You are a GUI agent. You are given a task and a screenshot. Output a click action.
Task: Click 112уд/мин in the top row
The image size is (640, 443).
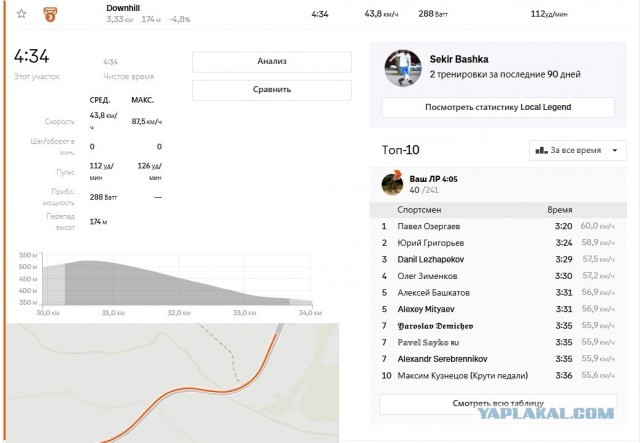pos(549,14)
